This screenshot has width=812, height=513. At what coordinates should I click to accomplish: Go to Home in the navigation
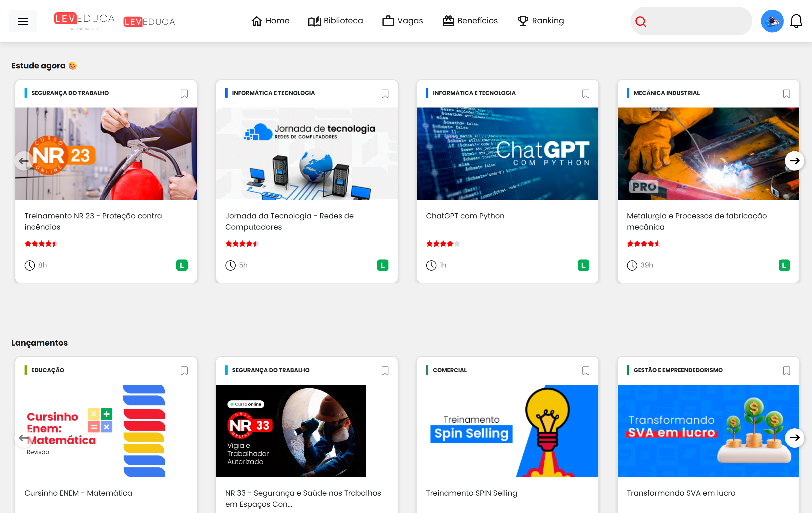click(270, 21)
